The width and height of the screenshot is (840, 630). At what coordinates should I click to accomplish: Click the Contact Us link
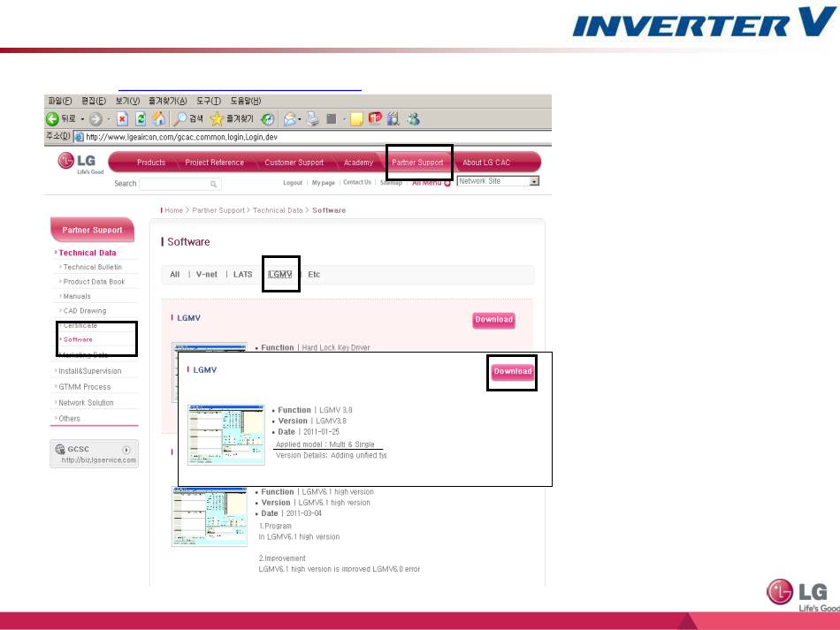(357, 183)
